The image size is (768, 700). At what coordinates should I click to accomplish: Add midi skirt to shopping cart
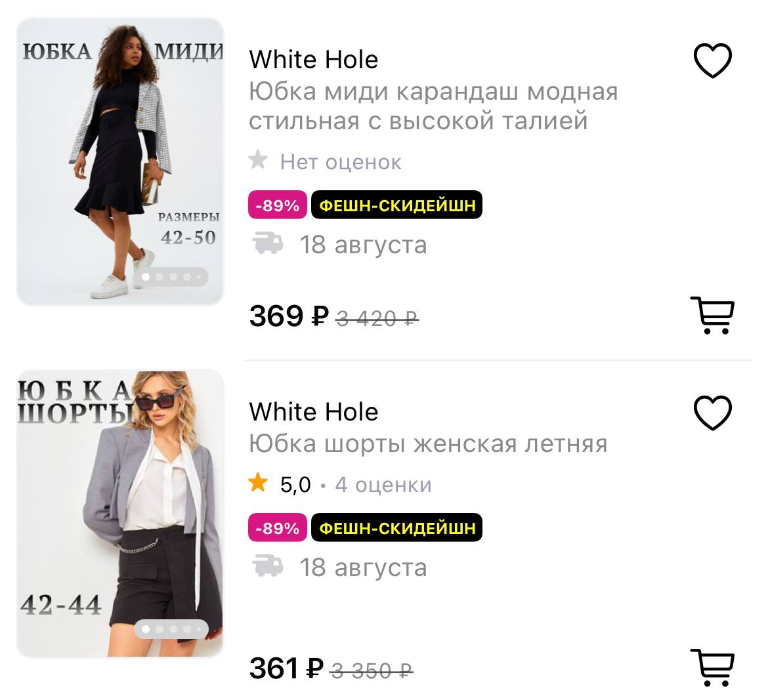(x=712, y=315)
